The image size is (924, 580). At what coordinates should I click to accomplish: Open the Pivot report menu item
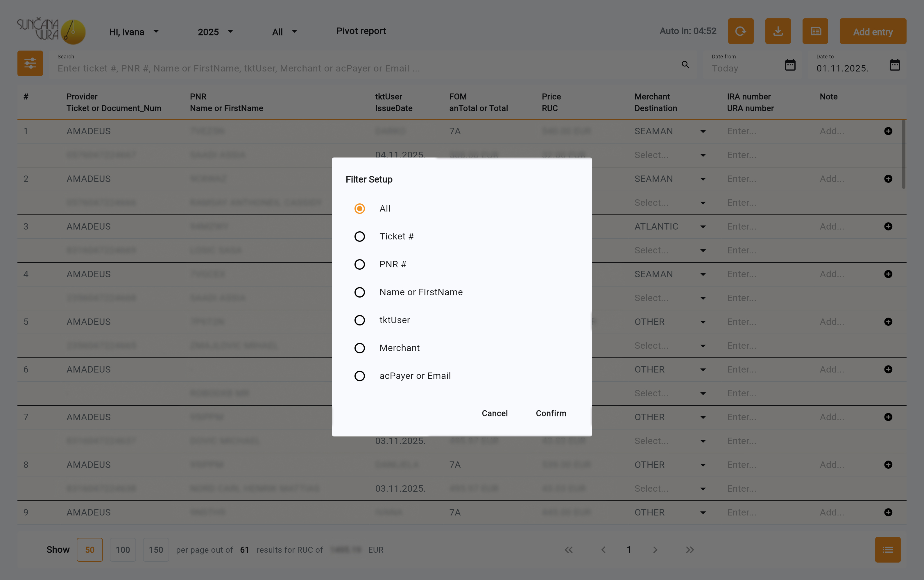pos(361,31)
